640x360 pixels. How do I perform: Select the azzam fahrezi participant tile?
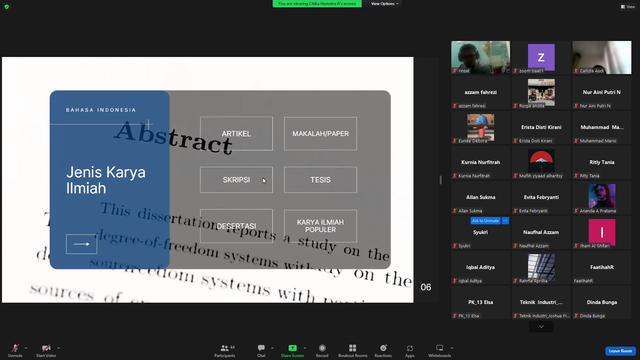pyautogui.click(x=480, y=93)
